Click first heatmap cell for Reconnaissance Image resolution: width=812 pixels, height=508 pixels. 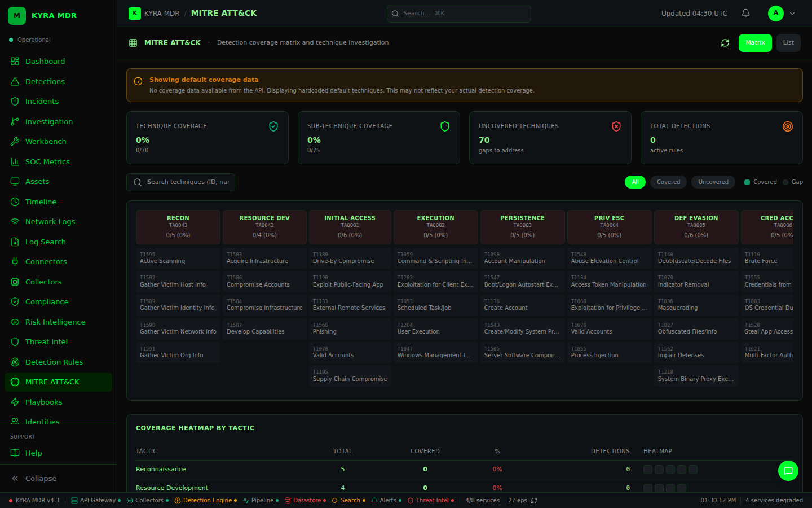(x=648, y=470)
